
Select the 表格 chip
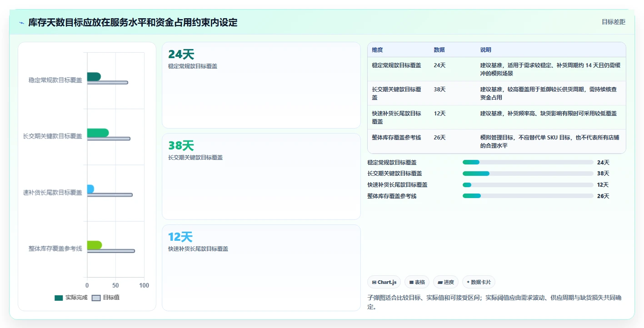[417, 282]
